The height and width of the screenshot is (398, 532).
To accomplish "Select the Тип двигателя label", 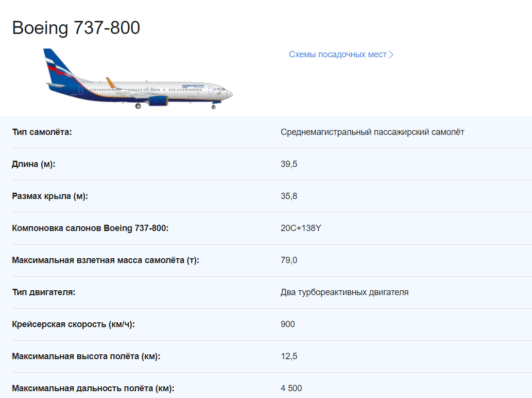I will [44, 292].
